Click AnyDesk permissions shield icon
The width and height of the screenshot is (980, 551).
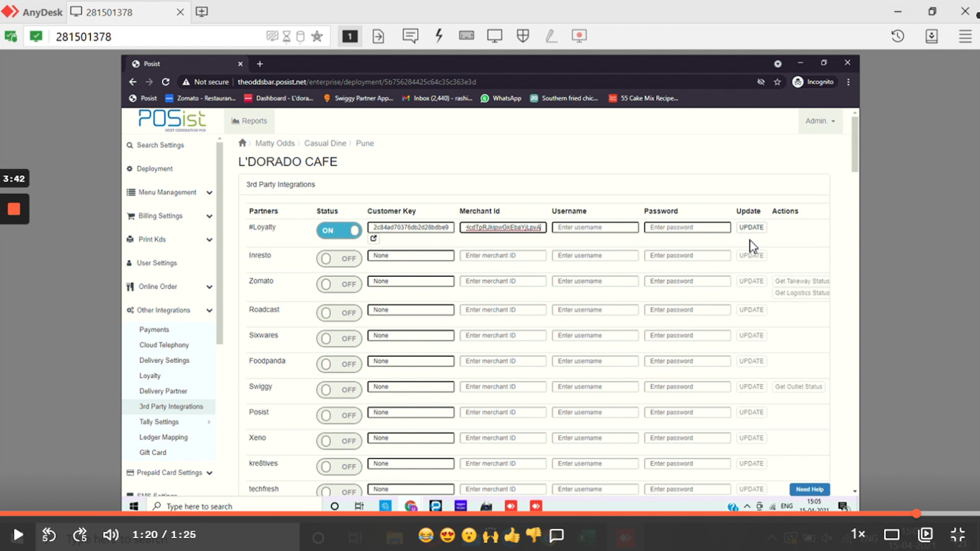pyautogui.click(x=523, y=36)
